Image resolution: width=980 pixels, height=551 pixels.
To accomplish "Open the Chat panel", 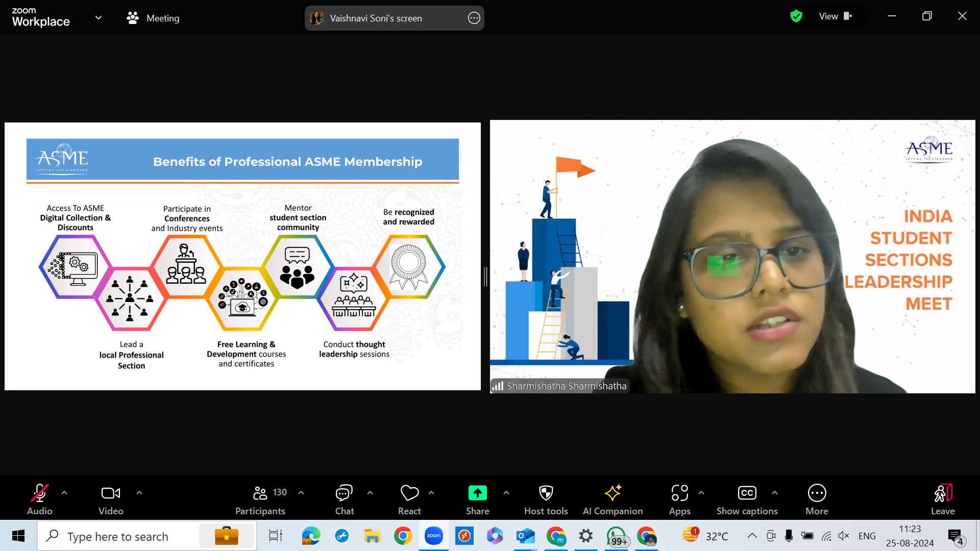I will pyautogui.click(x=345, y=499).
